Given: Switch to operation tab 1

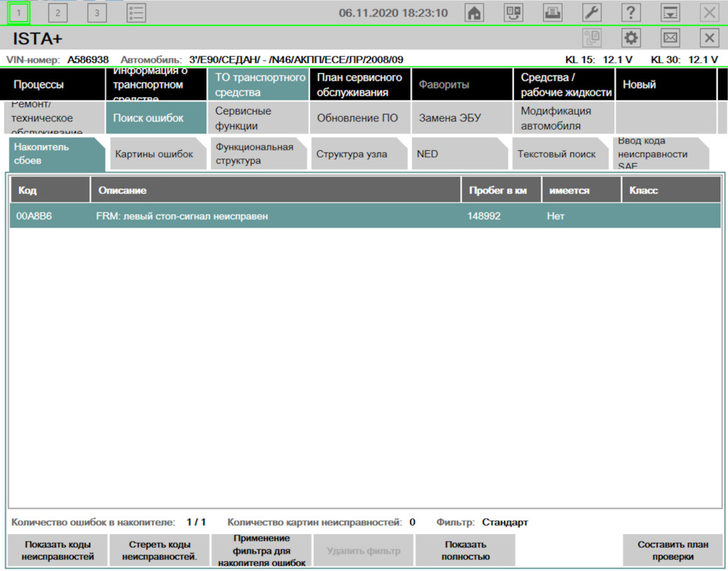Looking at the screenshot, I should point(18,13).
